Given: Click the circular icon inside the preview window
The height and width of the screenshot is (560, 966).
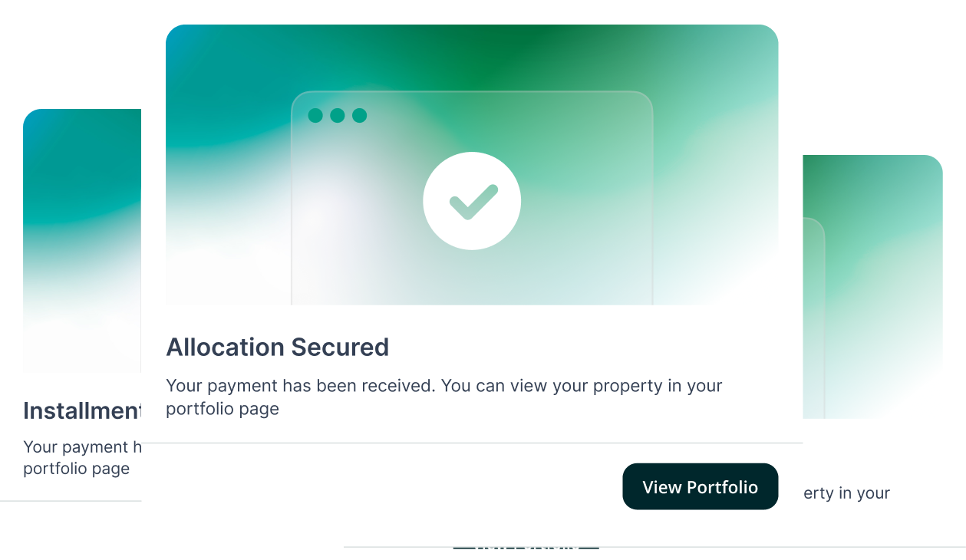Looking at the screenshot, I should tap(472, 200).
